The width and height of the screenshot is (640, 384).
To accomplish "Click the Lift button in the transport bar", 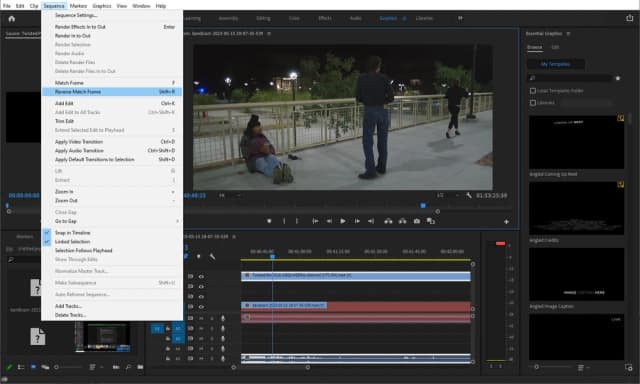I will [x=388, y=221].
